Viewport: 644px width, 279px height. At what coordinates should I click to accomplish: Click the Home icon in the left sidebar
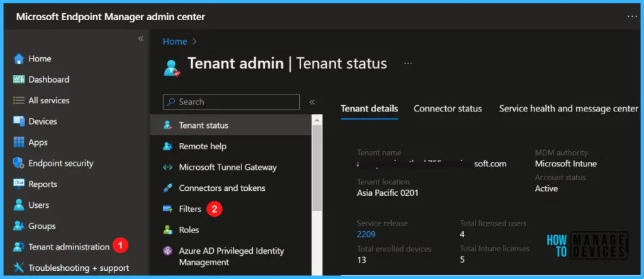pyautogui.click(x=19, y=59)
